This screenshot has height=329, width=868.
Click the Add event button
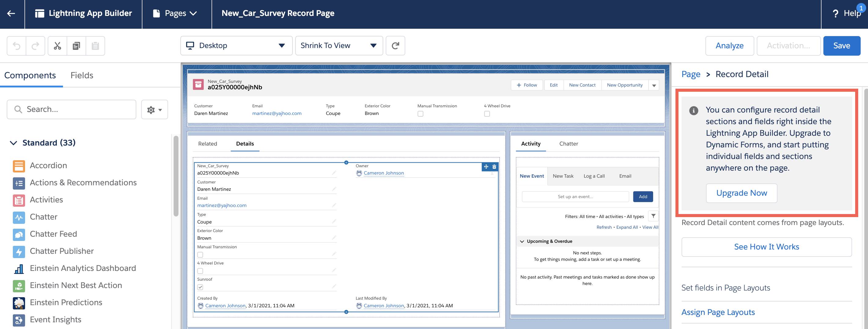click(642, 197)
